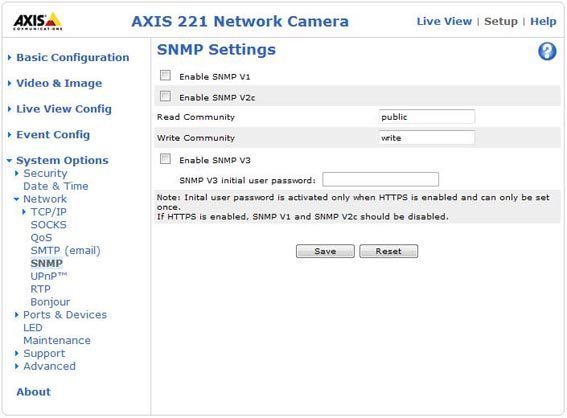Open Video & Image settings
This screenshot has height=418, width=567.
pos(59,83)
